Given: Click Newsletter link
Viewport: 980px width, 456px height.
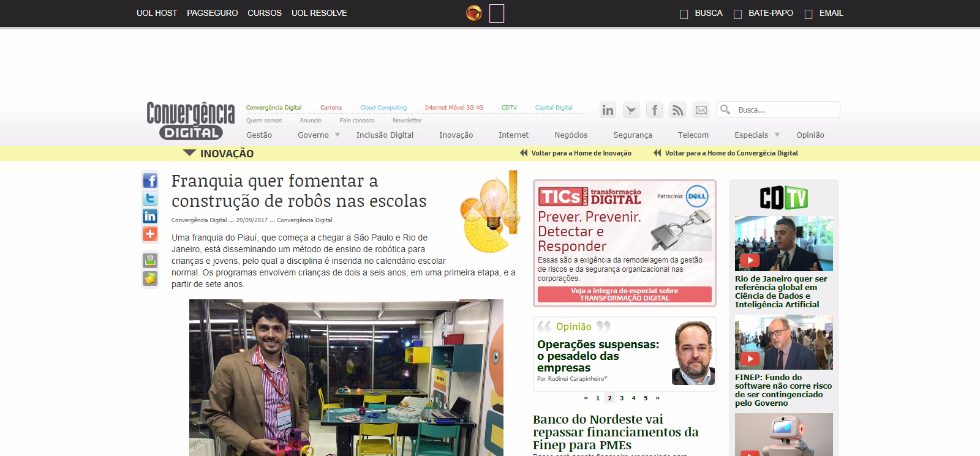Looking at the screenshot, I should pos(407,121).
